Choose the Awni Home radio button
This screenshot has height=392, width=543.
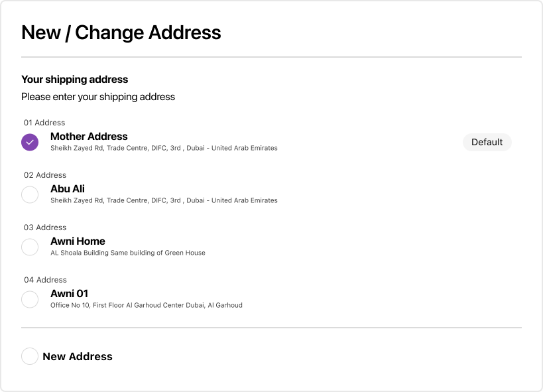(30, 247)
